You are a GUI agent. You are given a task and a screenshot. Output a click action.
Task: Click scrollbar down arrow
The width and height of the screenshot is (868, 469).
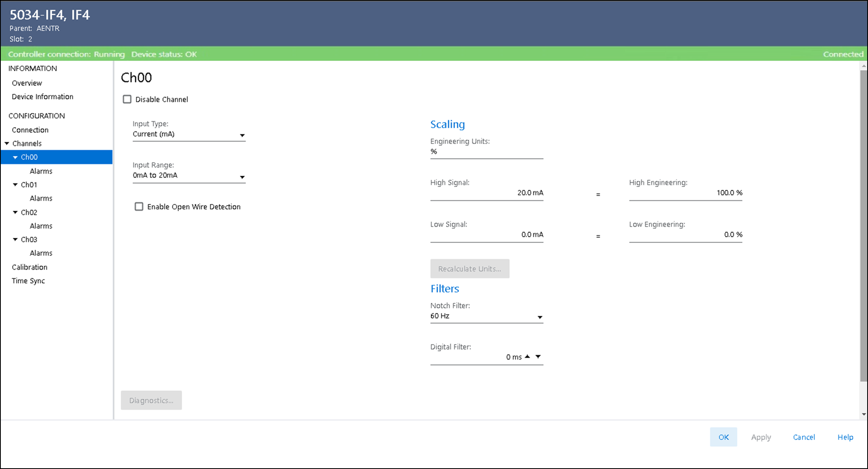pyautogui.click(x=864, y=414)
